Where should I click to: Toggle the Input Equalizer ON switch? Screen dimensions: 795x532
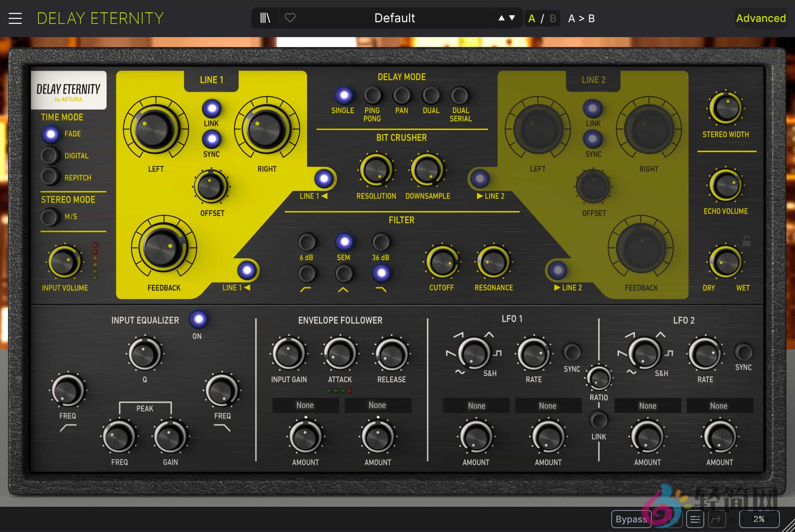coord(199,319)
